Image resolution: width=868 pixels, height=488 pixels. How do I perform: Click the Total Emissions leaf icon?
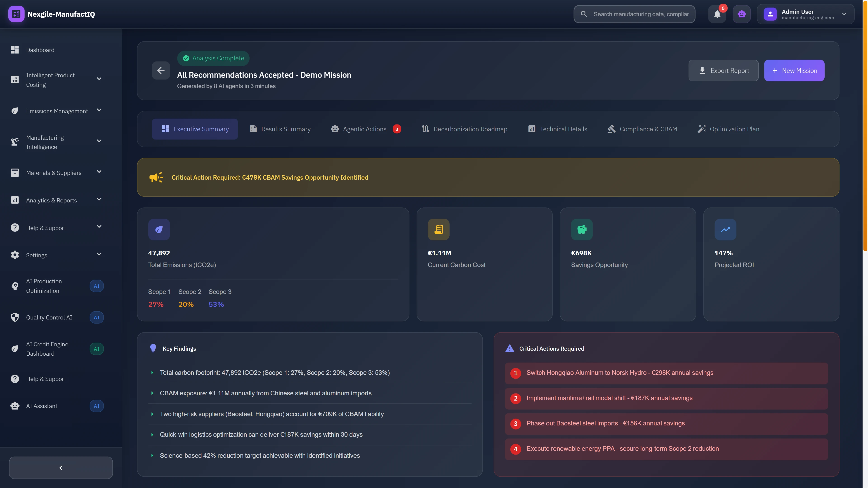[x=159, y=229]
